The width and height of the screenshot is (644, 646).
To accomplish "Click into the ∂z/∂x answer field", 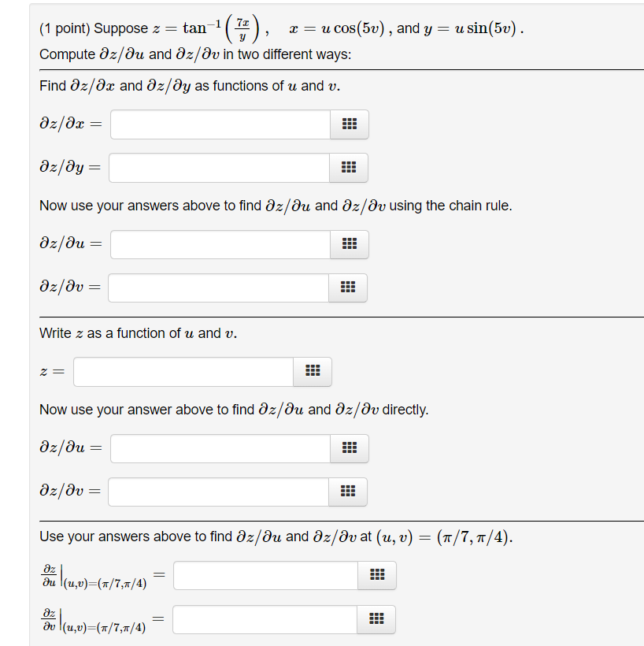I will coord(219,124).
